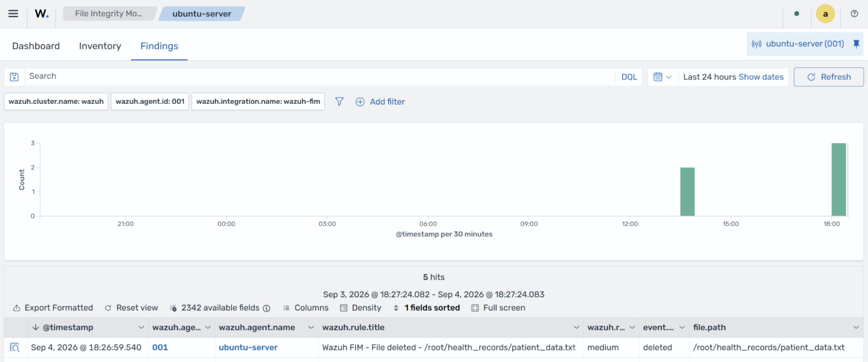Expand the file.path column menu
Image resolution: width=868 pixels, height=362 pixels.
click(x=856, y=327)
